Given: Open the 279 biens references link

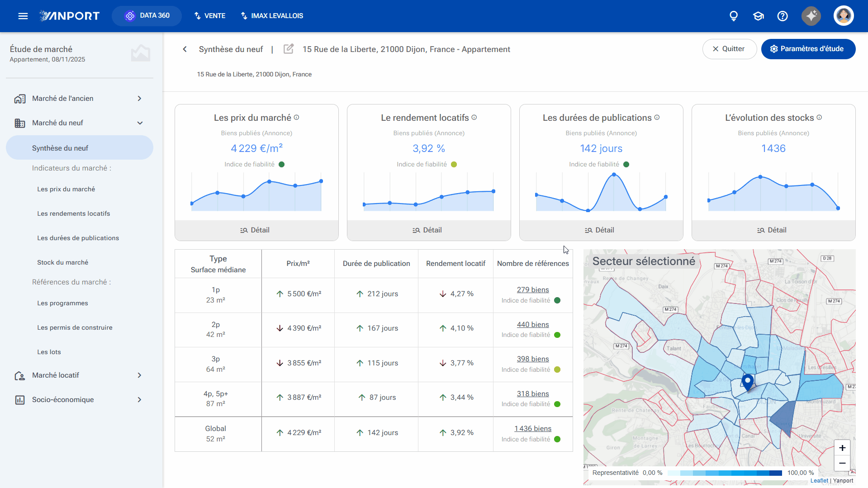Looking at the screenshot, I should pos(533,290).
